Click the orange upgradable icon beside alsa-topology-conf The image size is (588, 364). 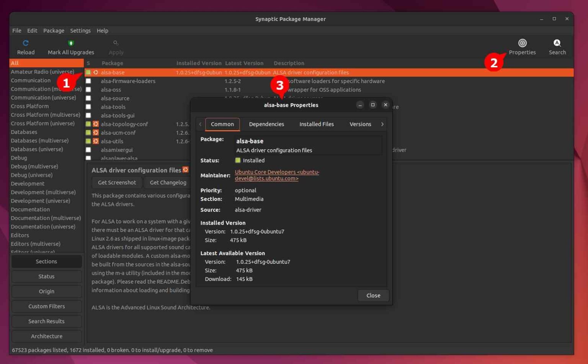click(96, 124)
